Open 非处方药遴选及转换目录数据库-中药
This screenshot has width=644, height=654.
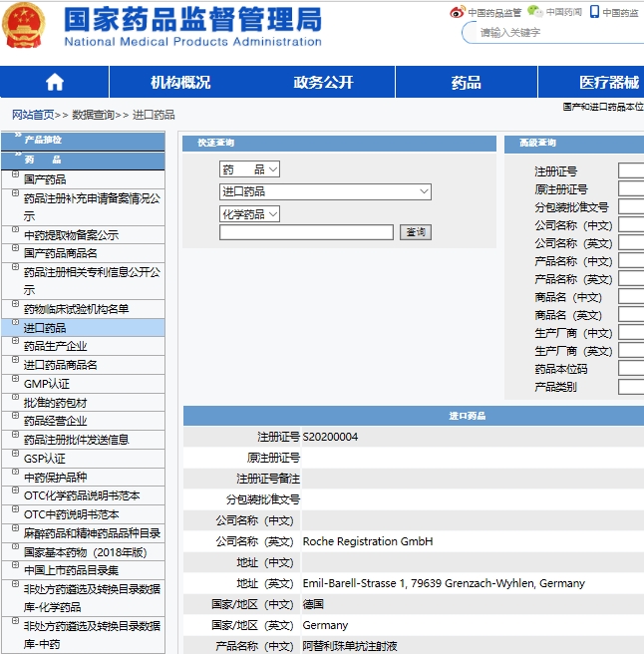coord(92,635)
